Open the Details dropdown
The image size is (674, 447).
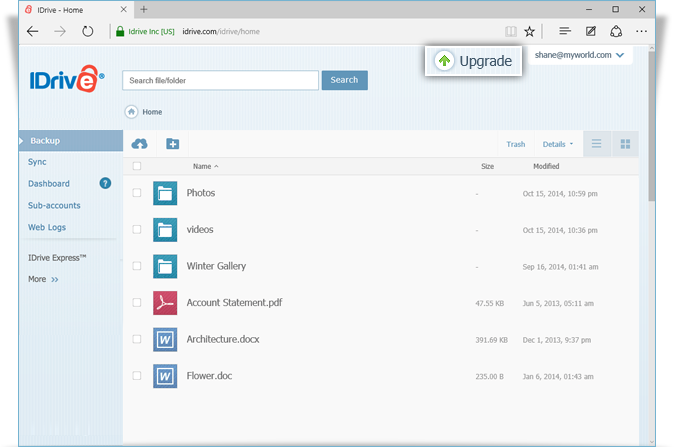pyautogui.click(x=558, y=144)
